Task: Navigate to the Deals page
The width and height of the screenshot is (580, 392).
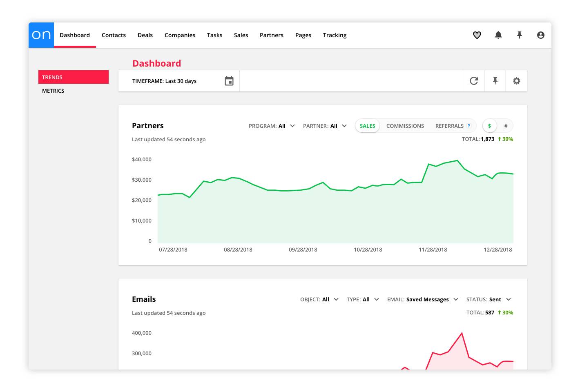Action: (145, 35)
